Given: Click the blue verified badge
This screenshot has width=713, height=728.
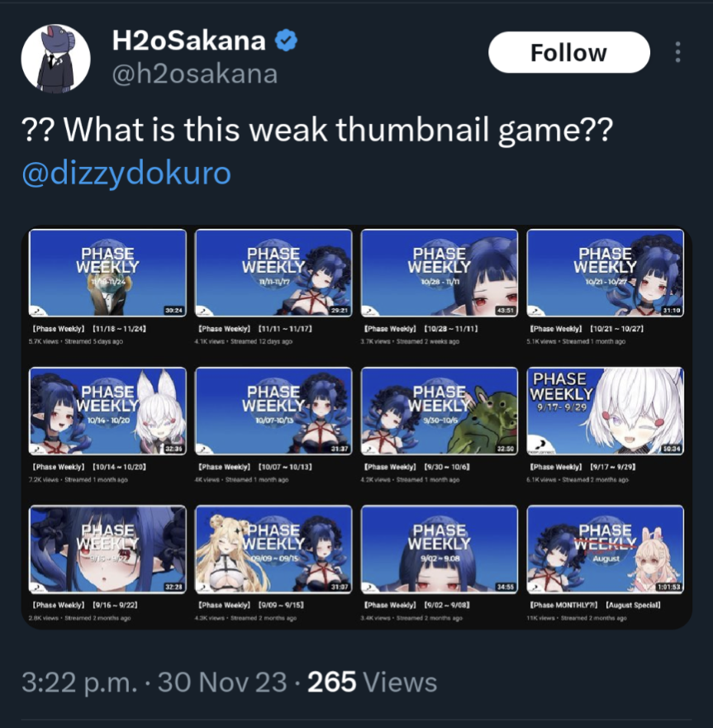Looking at the screenshot, I should coord(286,40).
